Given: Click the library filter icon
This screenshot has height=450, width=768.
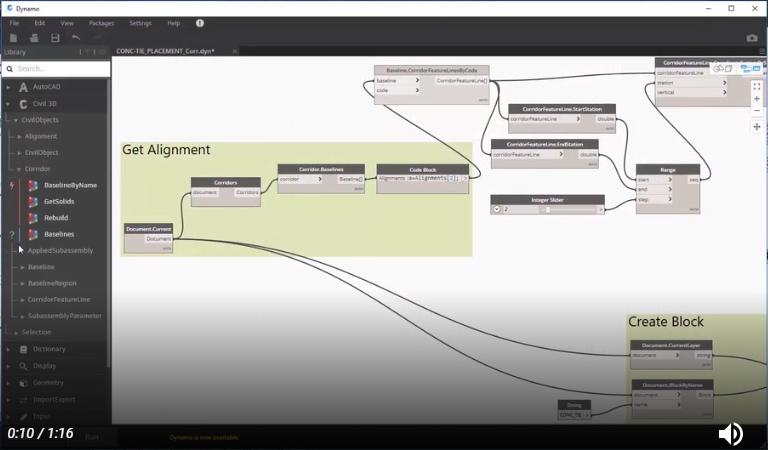Looking at the screenshot, I should coord(88,52).
